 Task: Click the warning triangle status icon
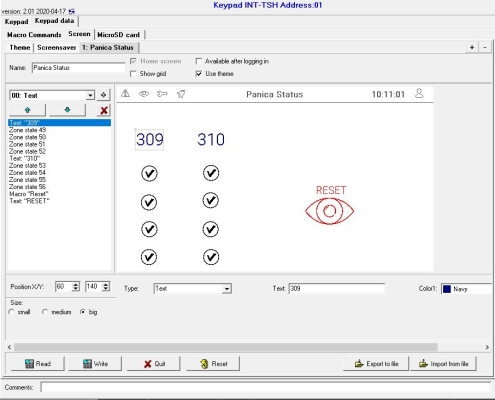(x=126, y=93)
